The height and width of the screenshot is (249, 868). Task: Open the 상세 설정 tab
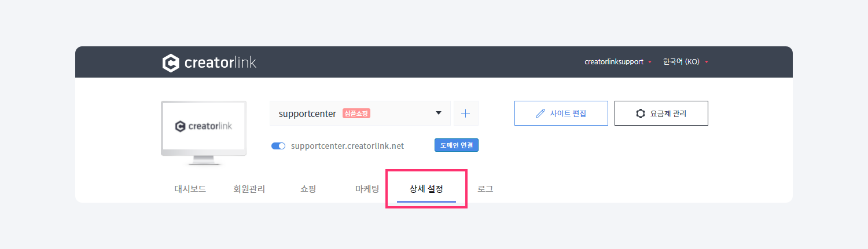(426, 189)
